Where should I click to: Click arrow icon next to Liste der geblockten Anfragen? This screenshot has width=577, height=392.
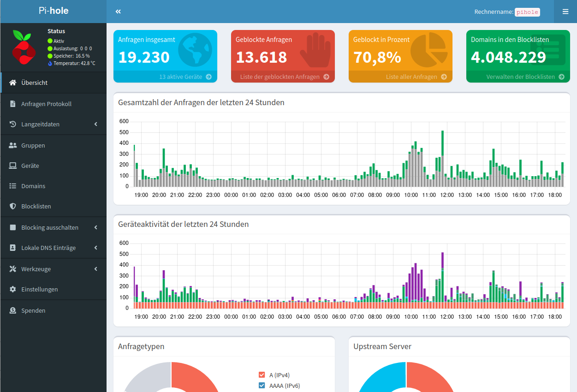[x=327, y=77]
